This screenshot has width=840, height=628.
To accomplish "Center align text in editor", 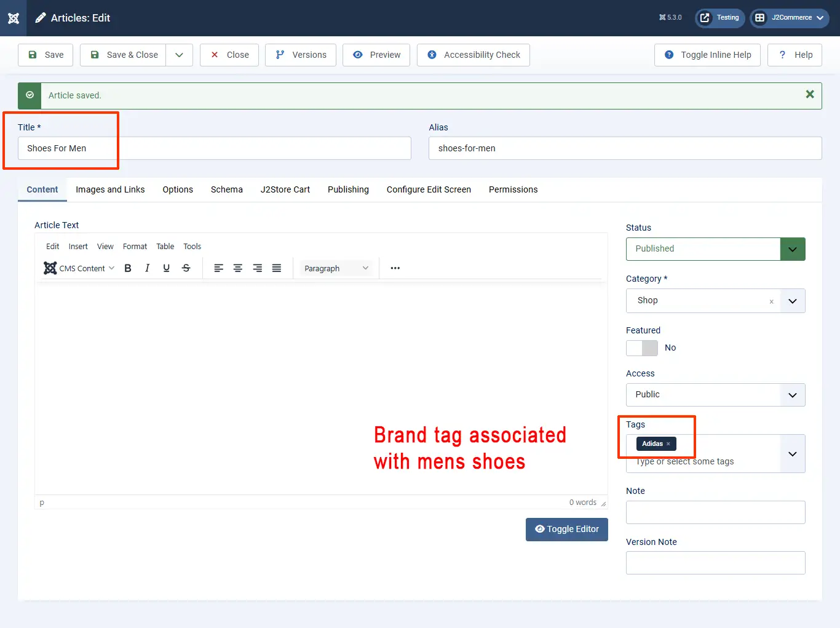I will click(x=238, y=268).
